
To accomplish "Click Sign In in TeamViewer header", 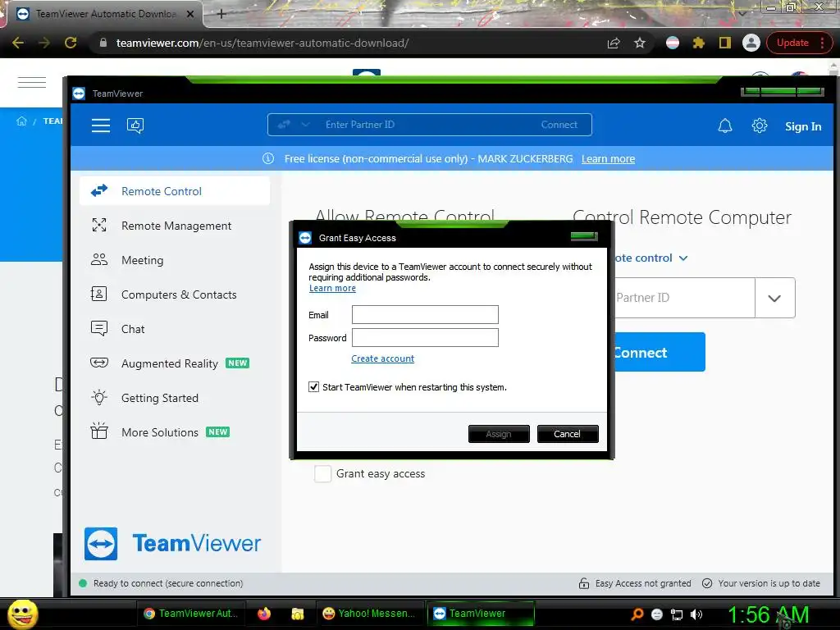I will (803, 126).
